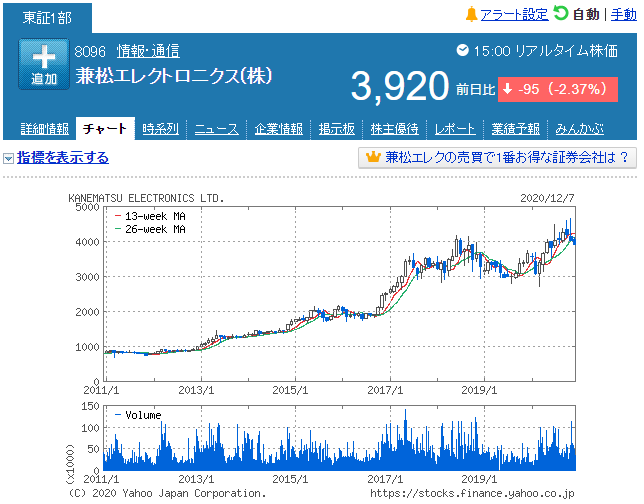The image size is (644, 504).
Task: Click the clock icon beside 15:00
Action: pyautogui.click(x=462, y=50)
